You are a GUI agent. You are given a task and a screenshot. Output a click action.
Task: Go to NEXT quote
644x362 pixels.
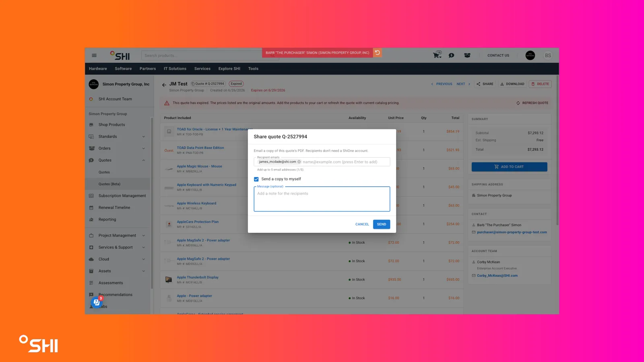463,84
